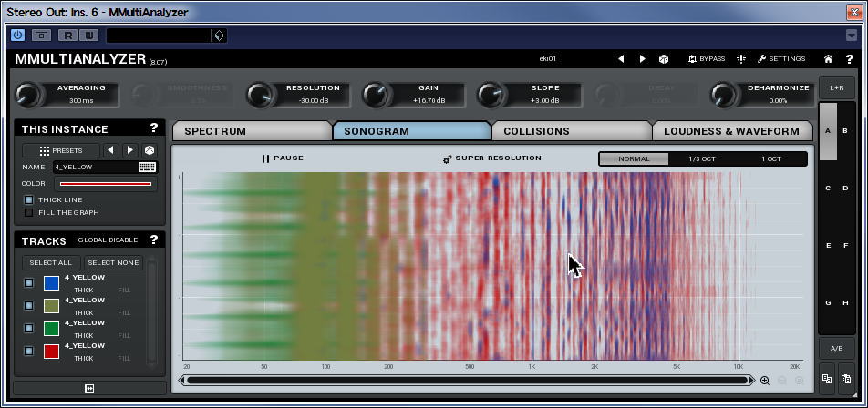868x408 pixels.
Task: Click the tracks list vertical scrollbar
Action: (151, 312)
